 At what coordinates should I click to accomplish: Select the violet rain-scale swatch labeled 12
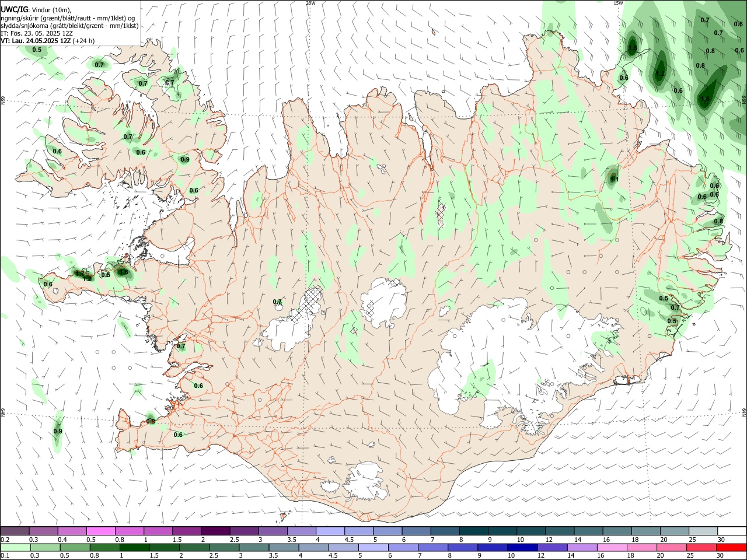coord(551,547)
